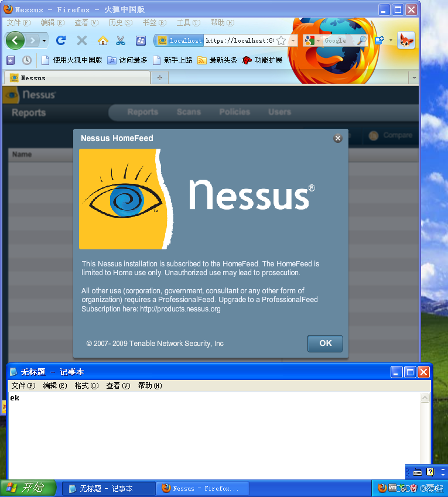Open the list-all-tabs dropdown arrow
Screen dimensions: 448x497
click(x=414, y=78)
